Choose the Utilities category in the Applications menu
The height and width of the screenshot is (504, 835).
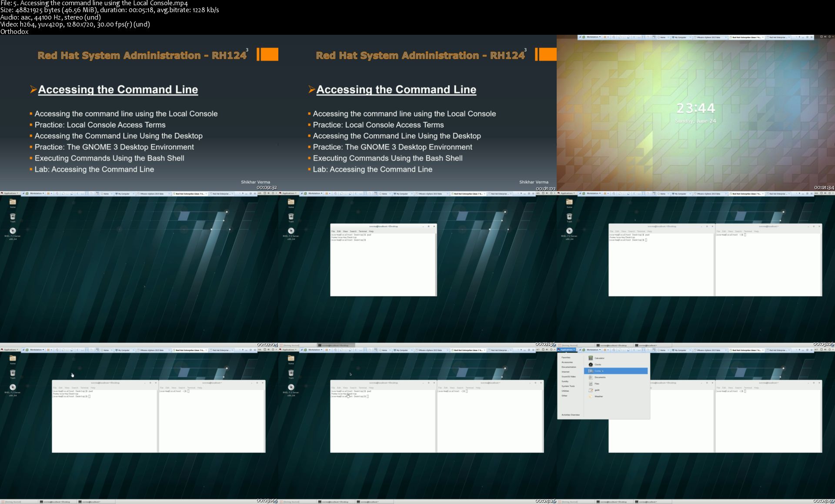tap(565, 391)
